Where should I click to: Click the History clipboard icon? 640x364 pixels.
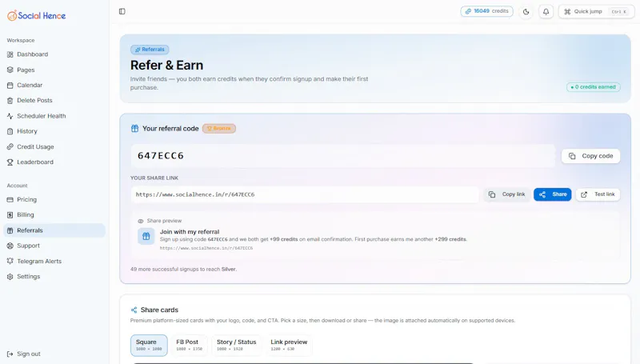(x=10, y=131)
